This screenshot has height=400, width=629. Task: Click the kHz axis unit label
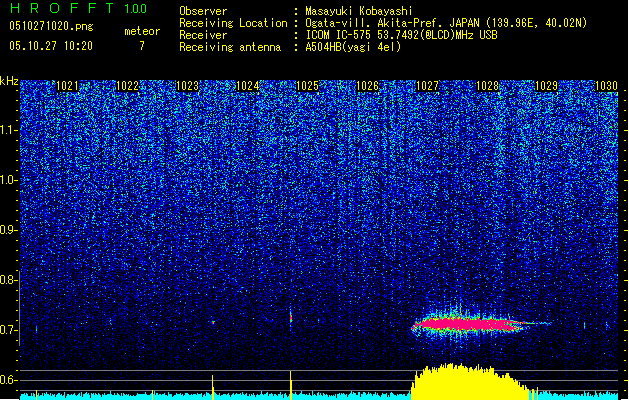point(9,80)
